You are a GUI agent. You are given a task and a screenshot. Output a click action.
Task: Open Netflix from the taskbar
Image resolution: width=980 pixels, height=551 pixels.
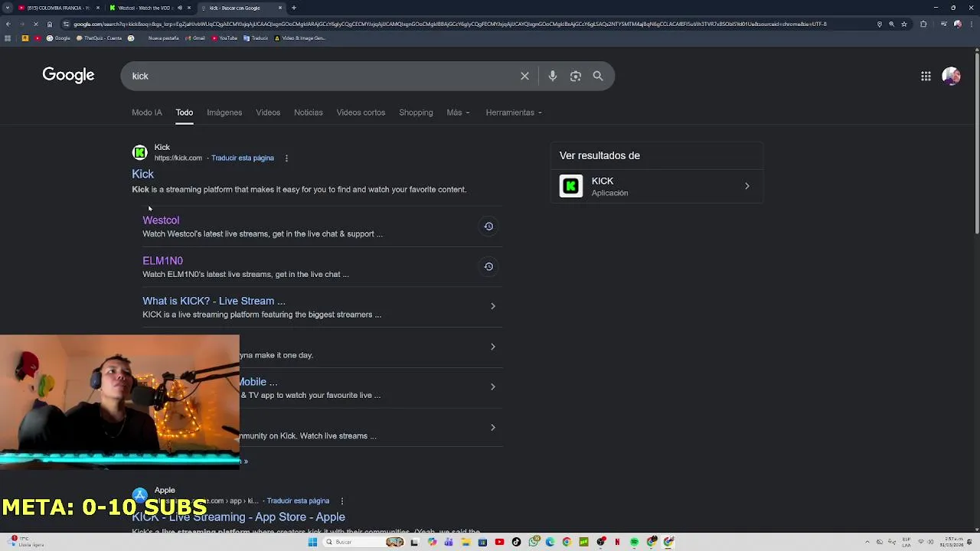[x=617, y=542]
